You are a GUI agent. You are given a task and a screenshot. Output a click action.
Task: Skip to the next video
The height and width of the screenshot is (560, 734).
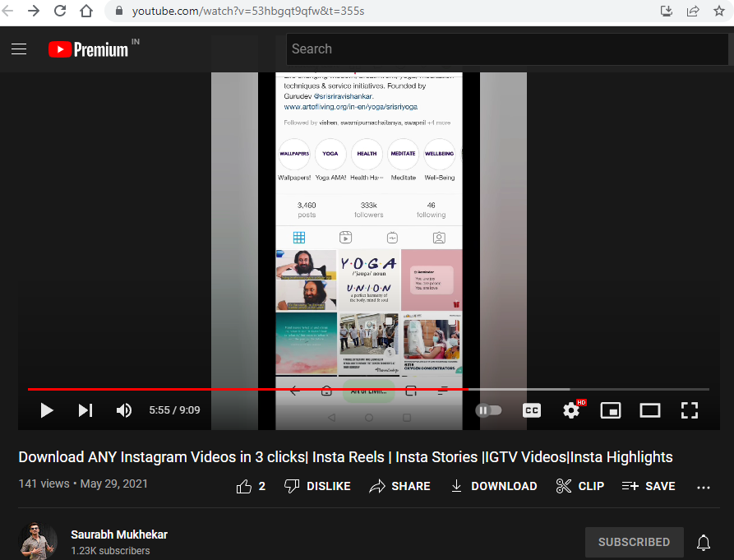coord(85,410)
